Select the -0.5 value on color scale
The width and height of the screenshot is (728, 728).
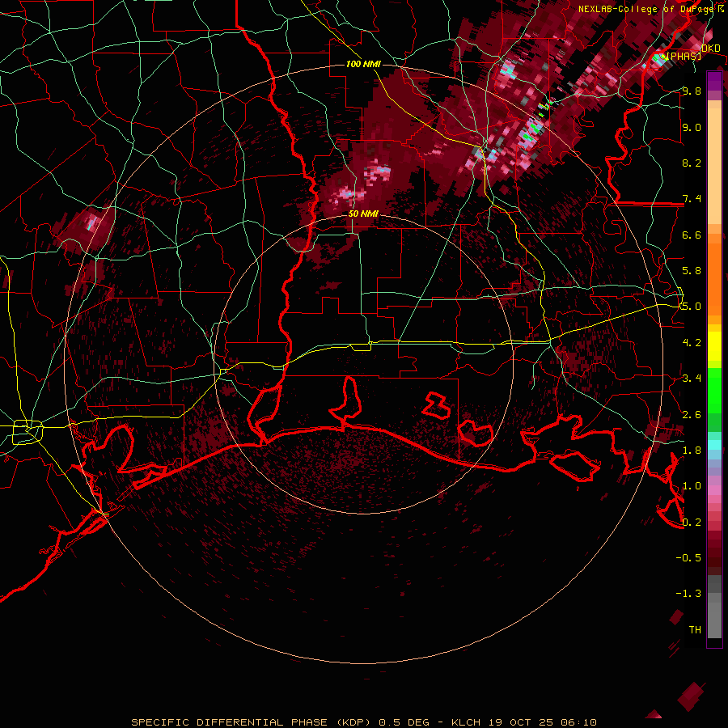coord(688,557)
